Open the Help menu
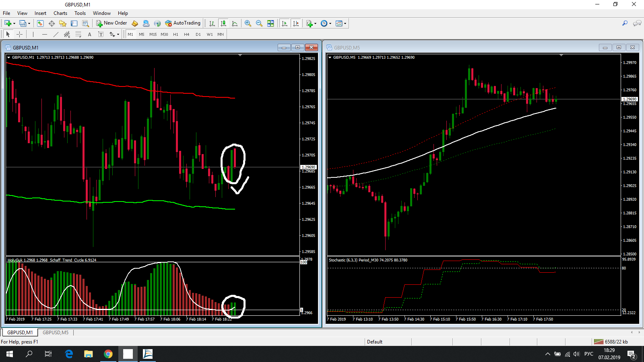 click(123, 13)
